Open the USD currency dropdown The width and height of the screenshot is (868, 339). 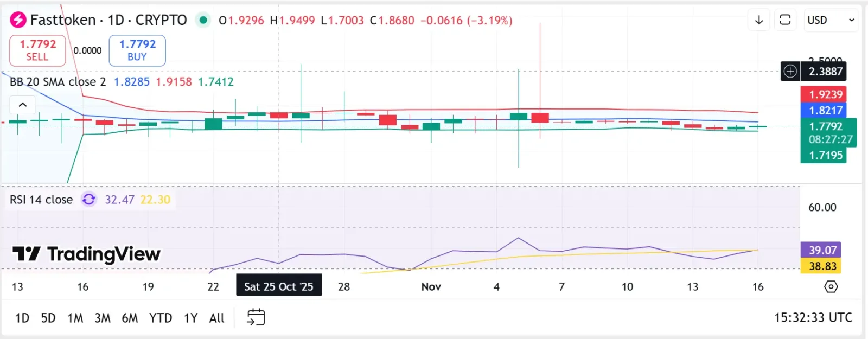click(830, 20)
